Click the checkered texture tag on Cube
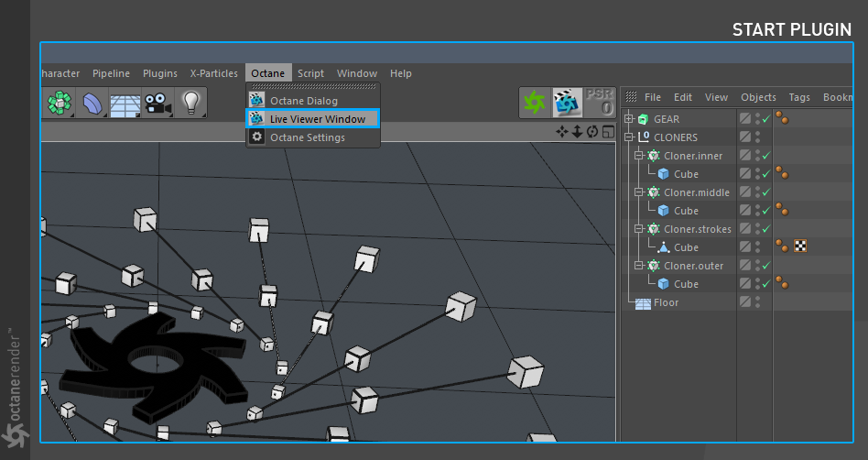This screenshot has height=460, width=868. [x=800, y=246]
